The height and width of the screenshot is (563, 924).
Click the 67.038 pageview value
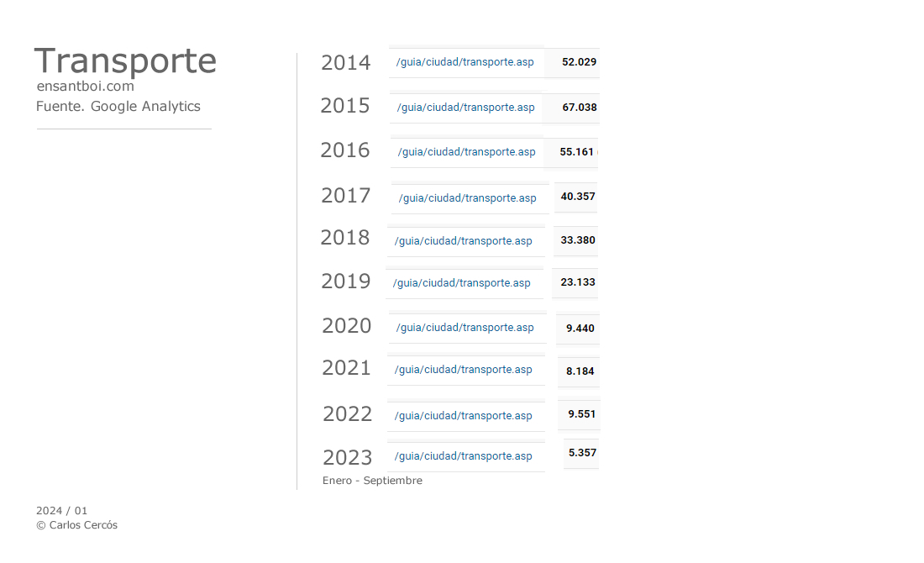pos(580,108)
